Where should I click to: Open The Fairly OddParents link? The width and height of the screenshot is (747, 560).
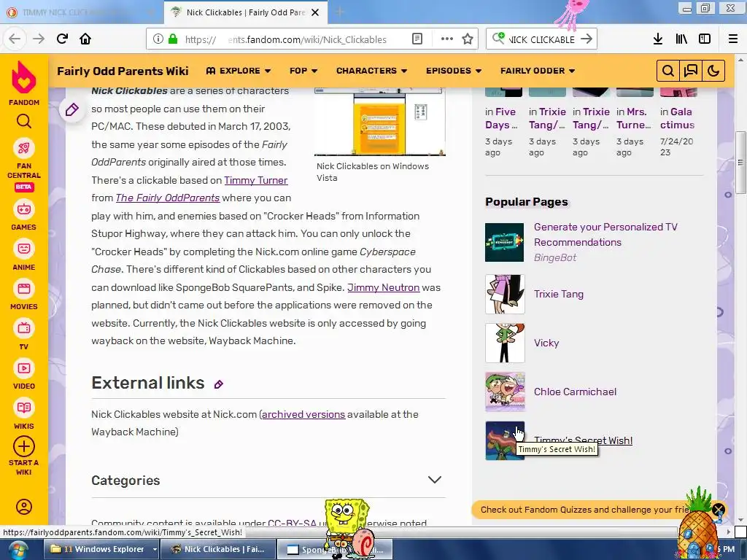tap(167, 198)
